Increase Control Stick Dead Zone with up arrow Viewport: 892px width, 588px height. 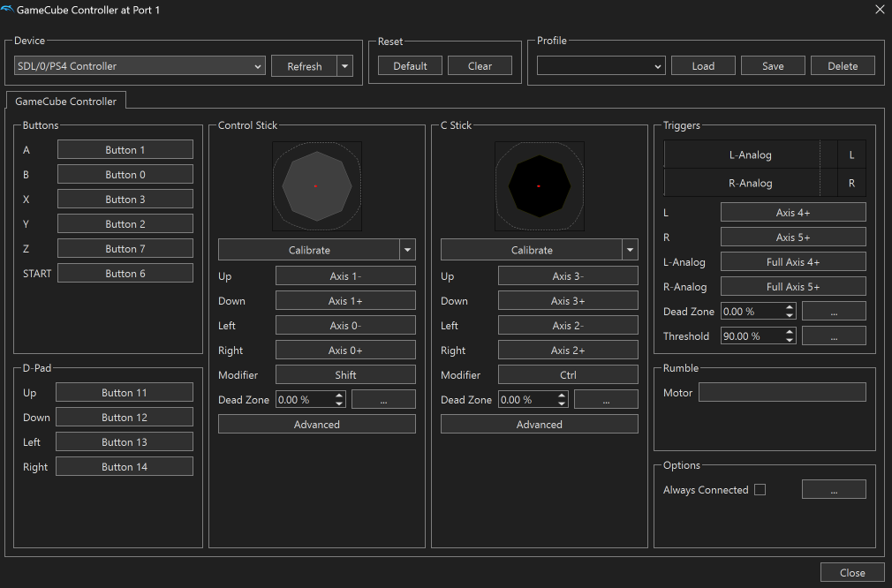coord(340,396)
